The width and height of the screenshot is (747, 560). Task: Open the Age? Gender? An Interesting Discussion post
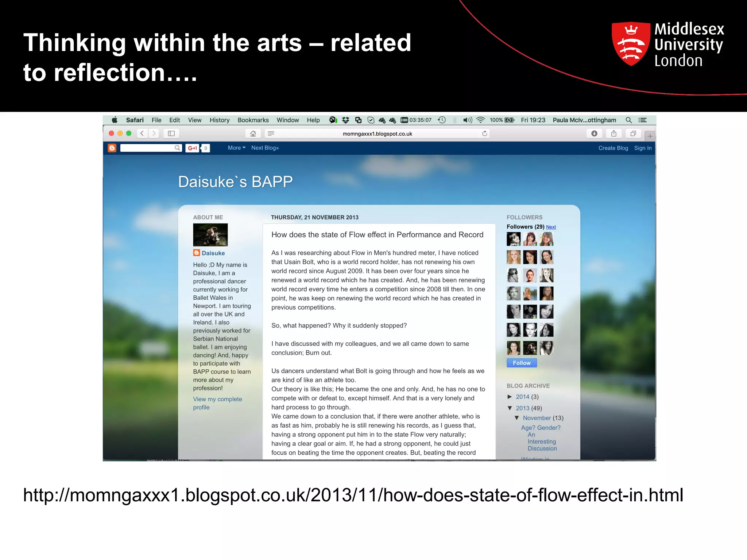click(x=541, y=438)
